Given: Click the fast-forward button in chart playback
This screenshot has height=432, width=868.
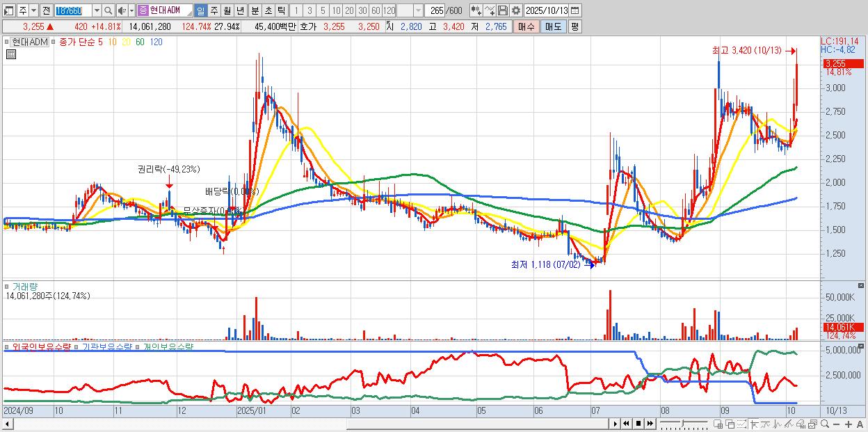Looking at the screenshot, I should 650,424.
